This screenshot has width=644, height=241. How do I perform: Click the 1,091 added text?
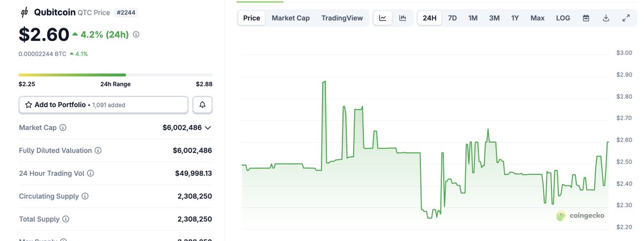(108, 105)
